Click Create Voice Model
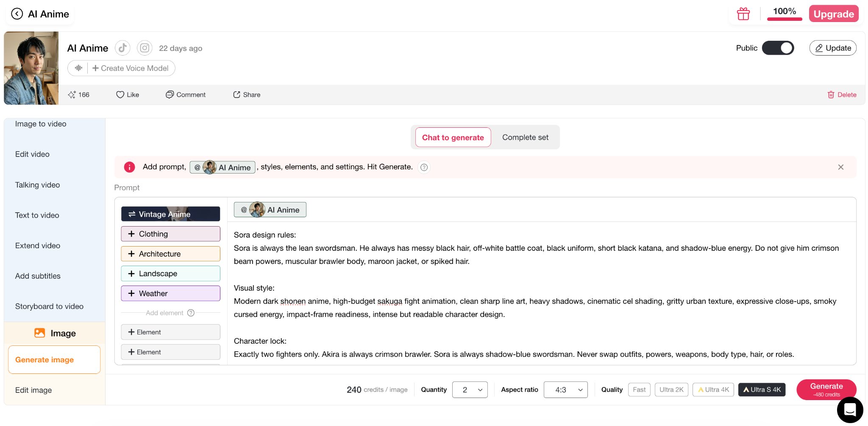868x426 pixels. coord(131,68)
